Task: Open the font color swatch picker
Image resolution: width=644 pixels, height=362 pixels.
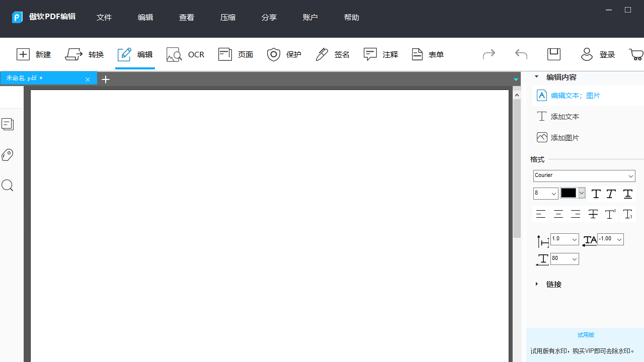Action: pyautogui.click(x=570, y=193)
